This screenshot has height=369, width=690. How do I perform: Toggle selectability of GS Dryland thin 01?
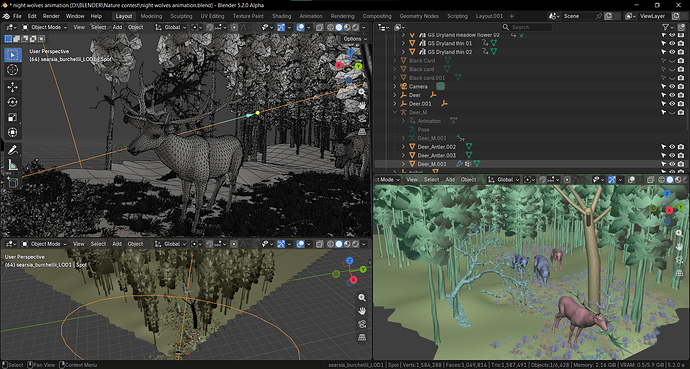pos(664,43)
